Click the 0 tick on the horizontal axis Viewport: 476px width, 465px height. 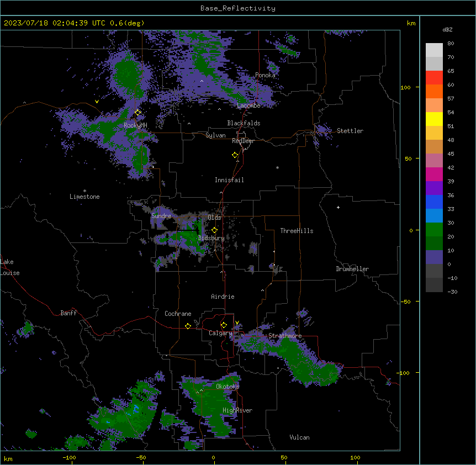[x=213, y=457]
